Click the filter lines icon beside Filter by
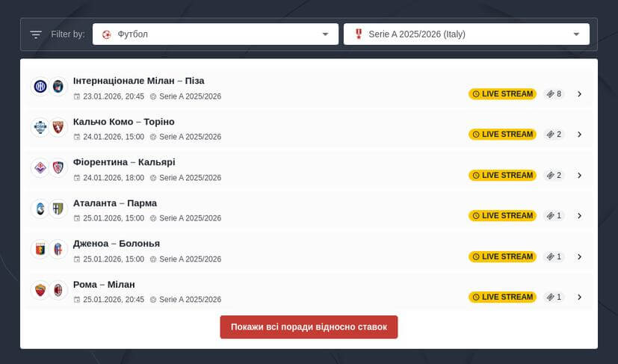 [x=36, y=34]
